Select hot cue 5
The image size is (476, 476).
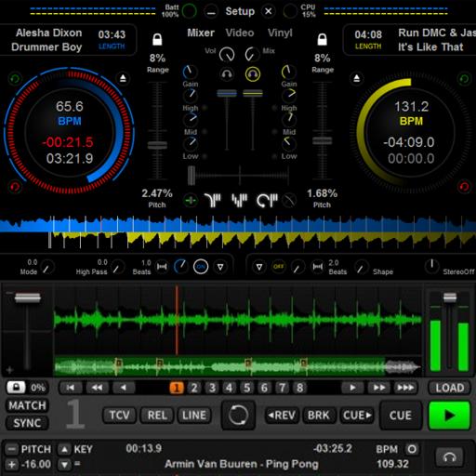(247, 388)
